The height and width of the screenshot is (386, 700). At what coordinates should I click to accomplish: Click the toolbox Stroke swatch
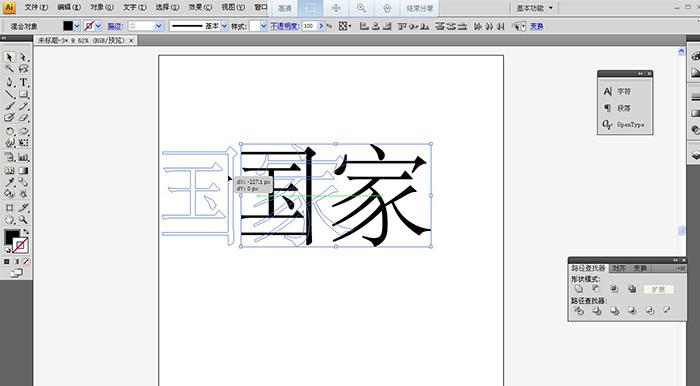click(x=21, y=245)
